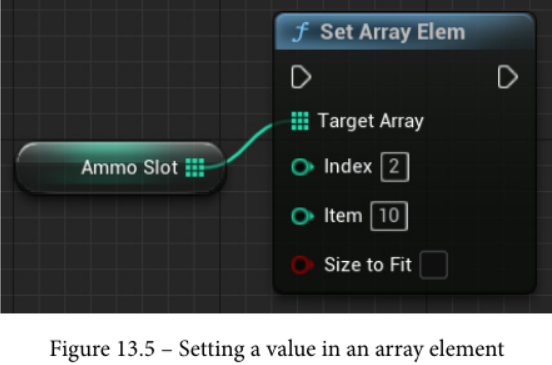Select the Ammo Slot variable node
This screenshot has height=365, width=552.
pyautogui.click(x=120, y=168)
